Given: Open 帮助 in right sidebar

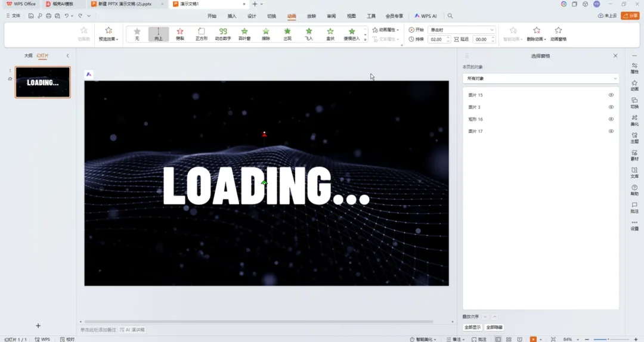Looking at the screenshot, I should tap(634, 190).
